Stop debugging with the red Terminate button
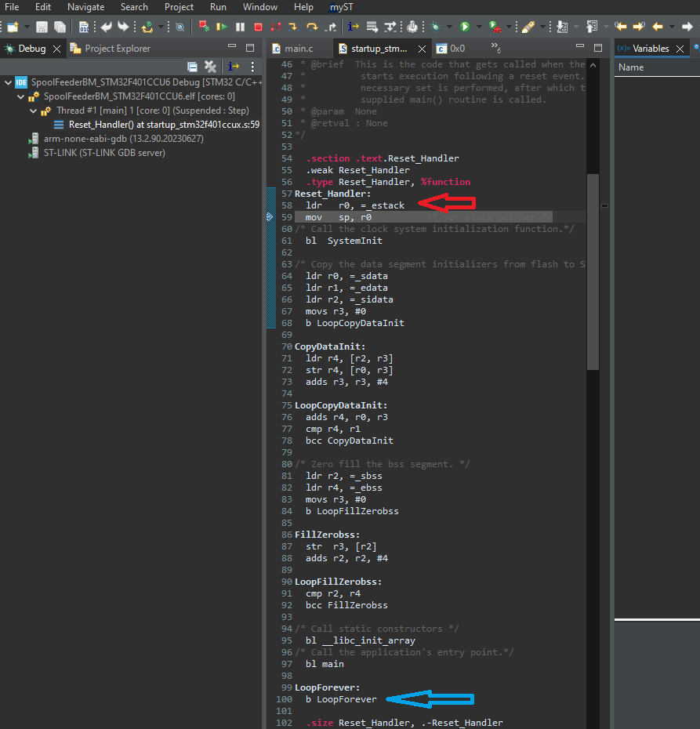 tap(258, 27)
